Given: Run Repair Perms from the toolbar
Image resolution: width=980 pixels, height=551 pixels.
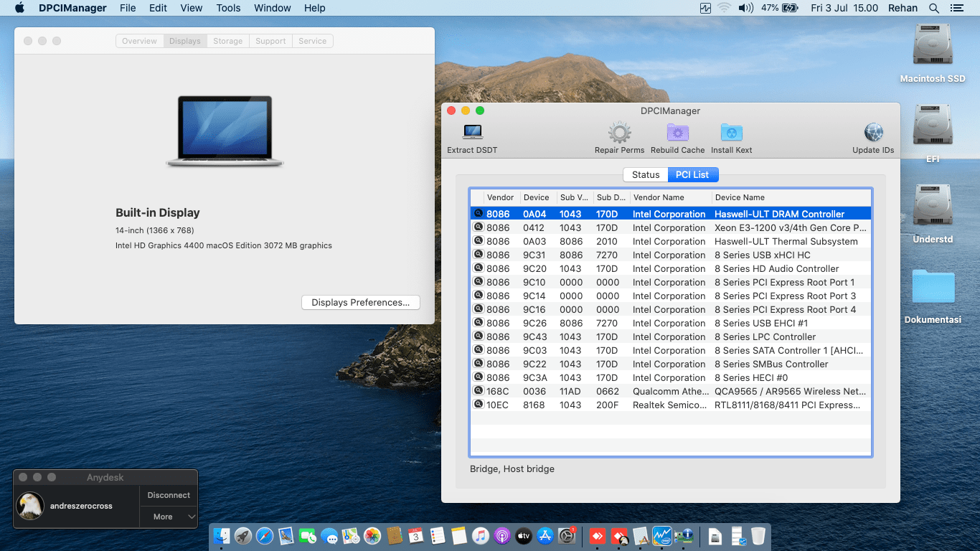Looking at the screenshot, I should point(618,133).
